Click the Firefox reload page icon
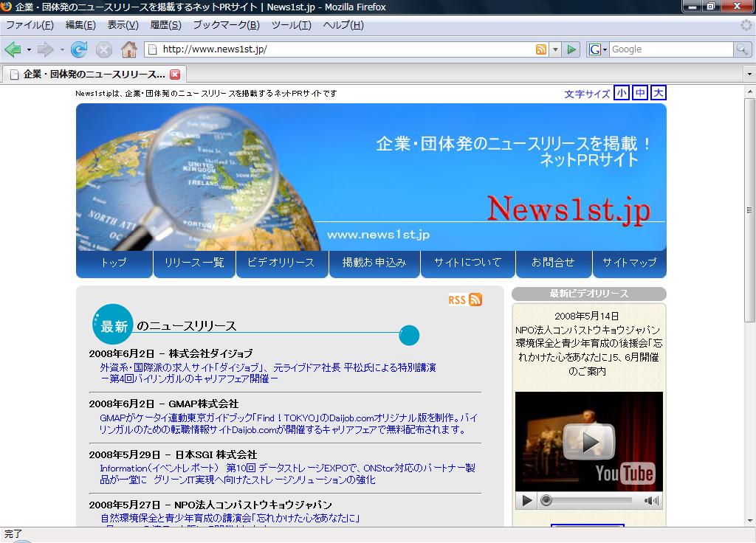Screen dimensions: 756x543 click(x=79, y=49)
